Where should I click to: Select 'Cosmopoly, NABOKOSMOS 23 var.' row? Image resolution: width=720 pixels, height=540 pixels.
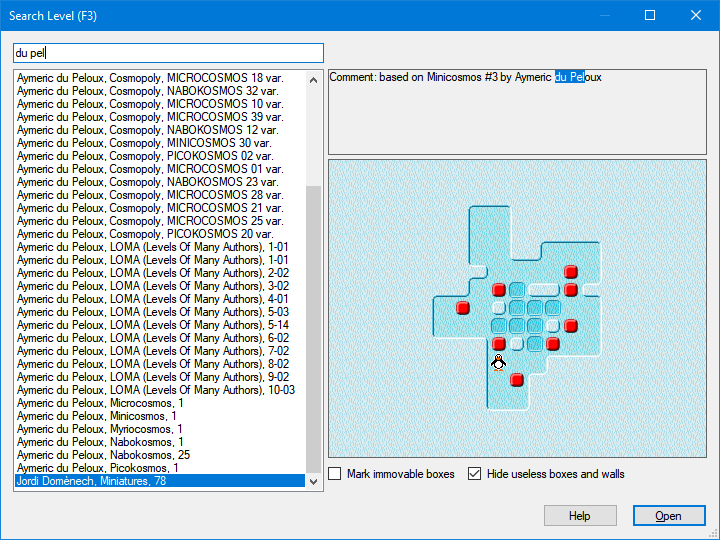pyautogui.click(x=160, y=181)
